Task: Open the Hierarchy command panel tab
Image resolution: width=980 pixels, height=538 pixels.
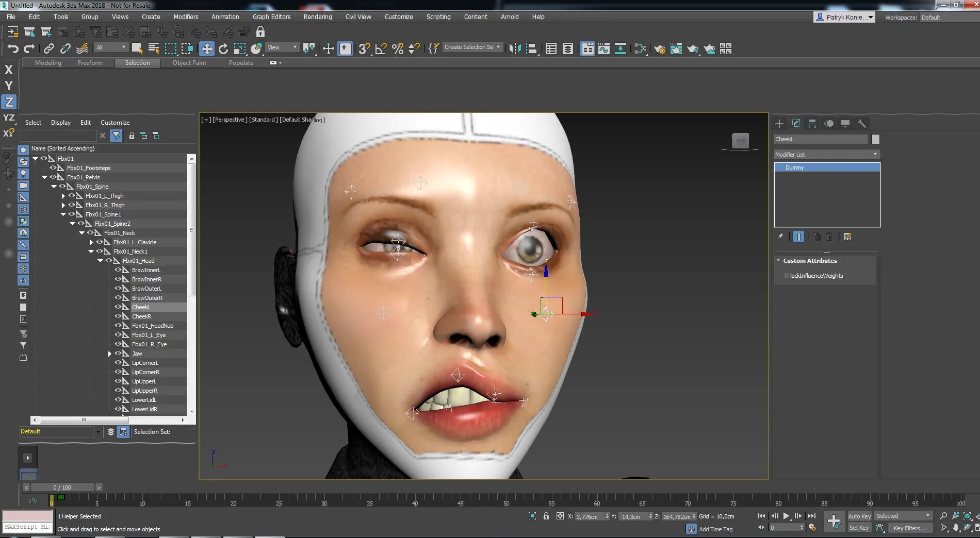Action: click(x=812, y=124)
